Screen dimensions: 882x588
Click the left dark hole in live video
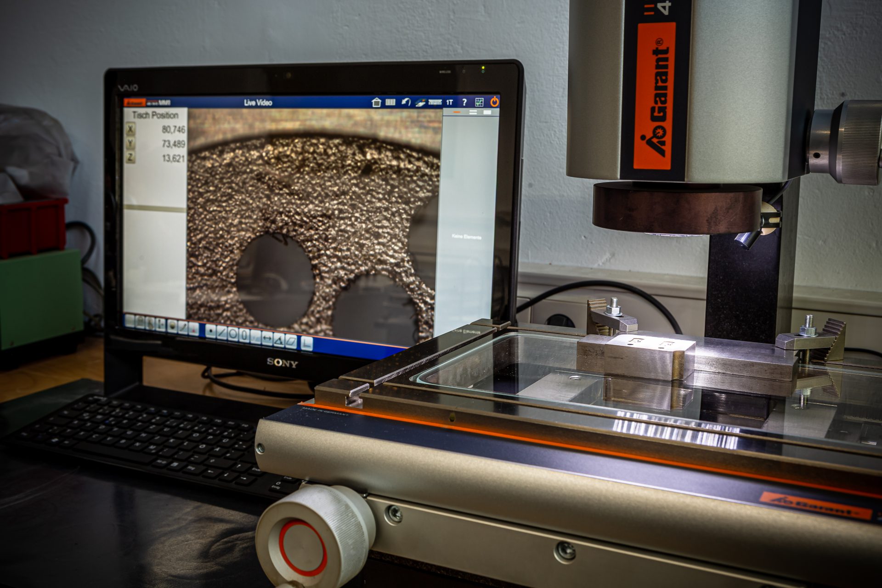click(275, 280)
